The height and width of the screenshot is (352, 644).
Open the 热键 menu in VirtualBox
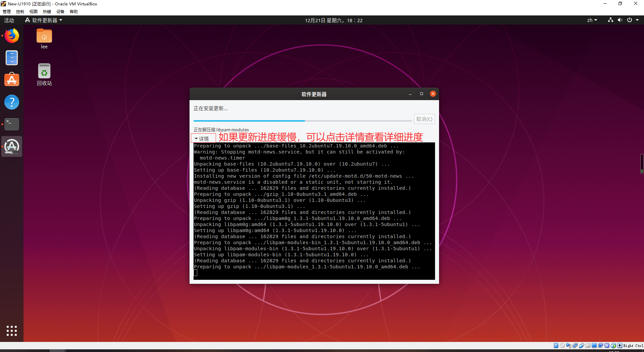(x=47, y=11)
